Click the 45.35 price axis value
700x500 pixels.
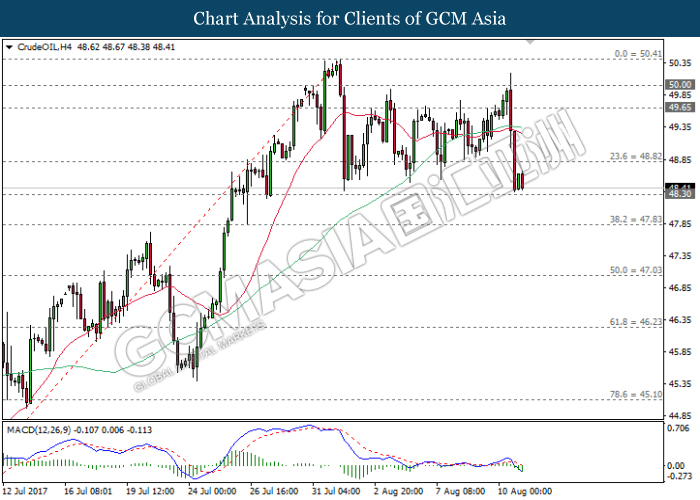680,384
